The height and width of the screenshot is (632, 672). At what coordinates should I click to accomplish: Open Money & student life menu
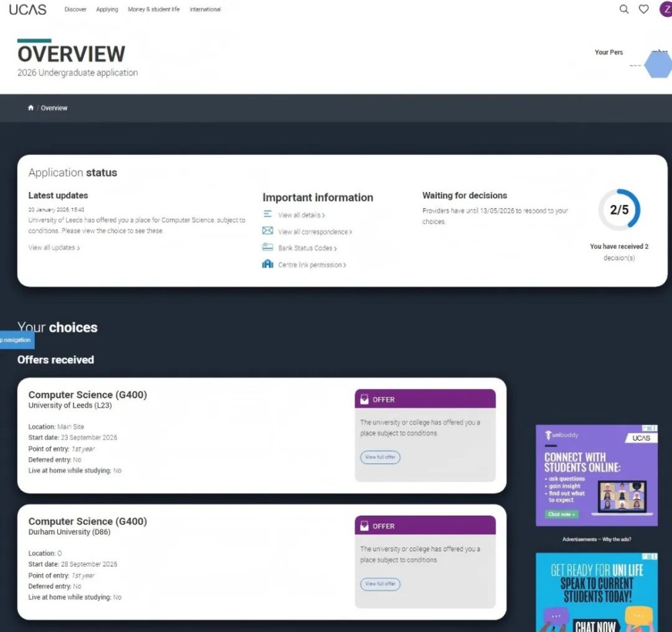click(x=154, y=9)
